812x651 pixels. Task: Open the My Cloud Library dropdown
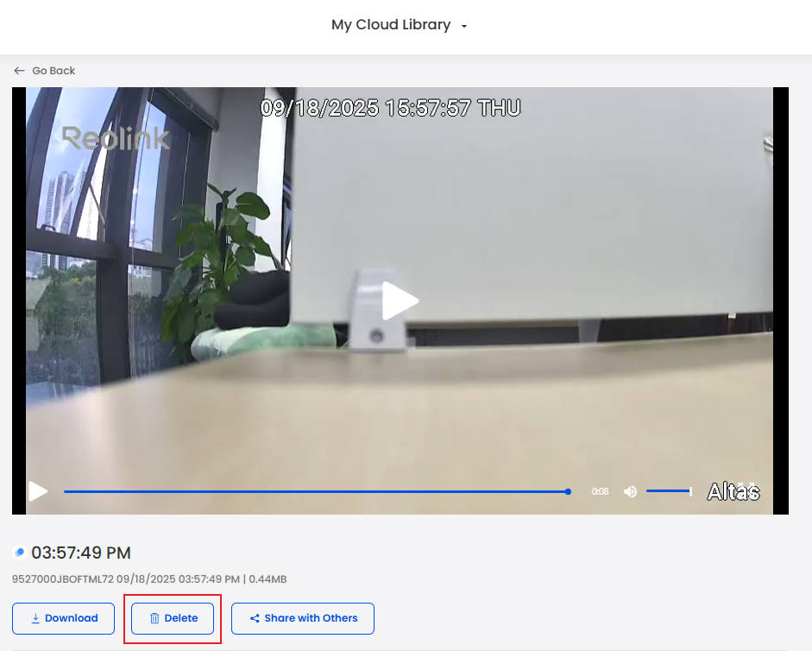click(x=391, y=25)
